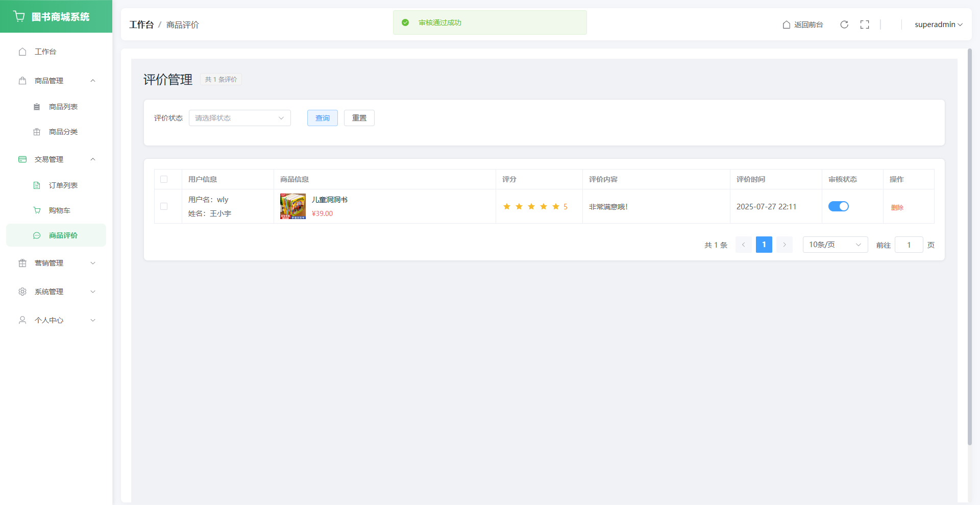Open the 10条/页 page size dropdown
The width and height of the screenshot is (980, 505).
pyautogui.click(x=835, y=245)
